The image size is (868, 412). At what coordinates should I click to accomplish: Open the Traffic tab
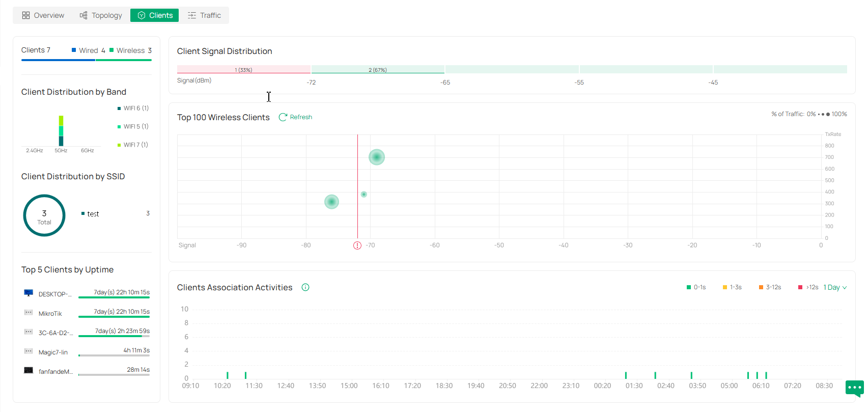pos(204,15)
